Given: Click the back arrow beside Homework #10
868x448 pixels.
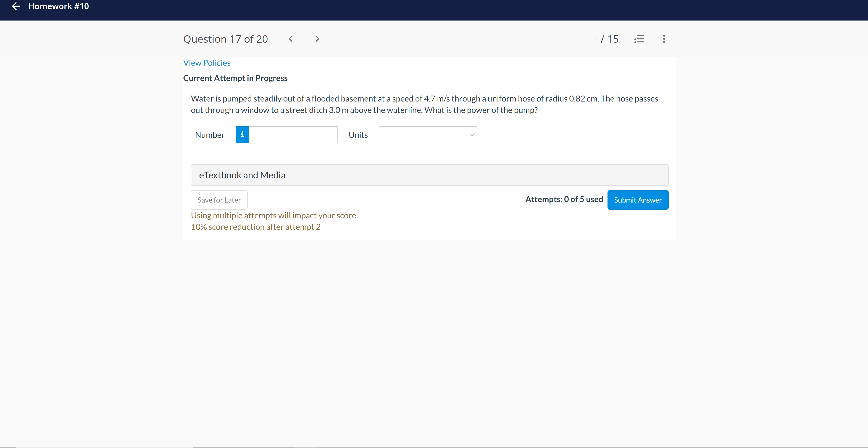Looking at the screenshot, I should click(16, 6).
